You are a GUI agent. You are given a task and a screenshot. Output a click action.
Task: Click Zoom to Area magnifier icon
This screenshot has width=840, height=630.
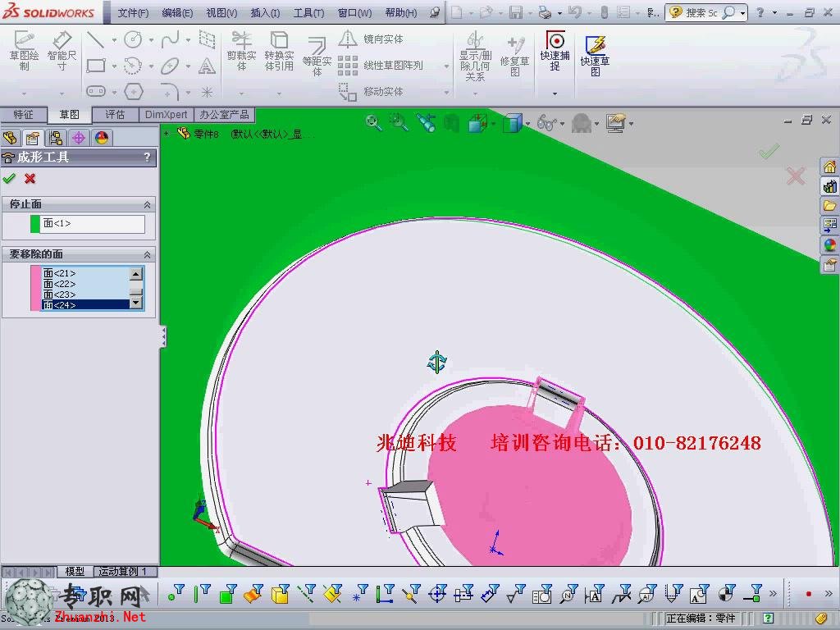(x=399, y=123)
